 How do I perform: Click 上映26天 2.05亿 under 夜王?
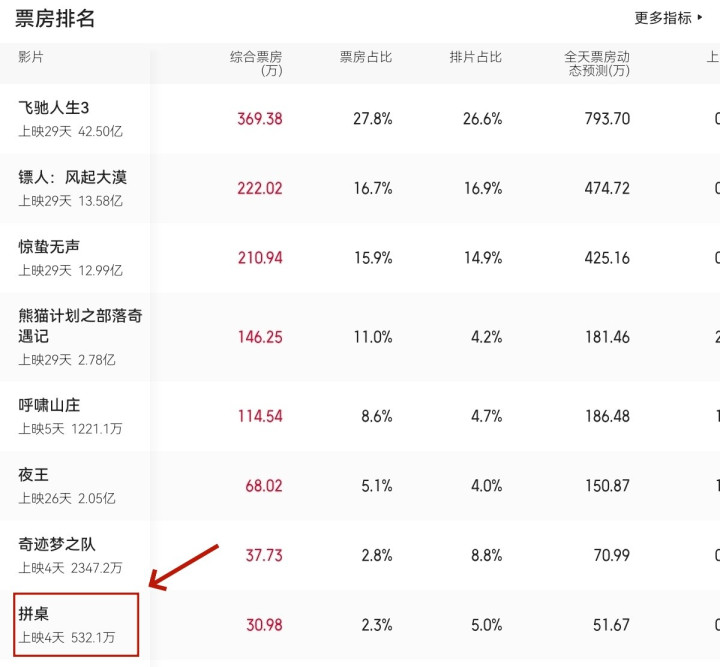[67, 499]
